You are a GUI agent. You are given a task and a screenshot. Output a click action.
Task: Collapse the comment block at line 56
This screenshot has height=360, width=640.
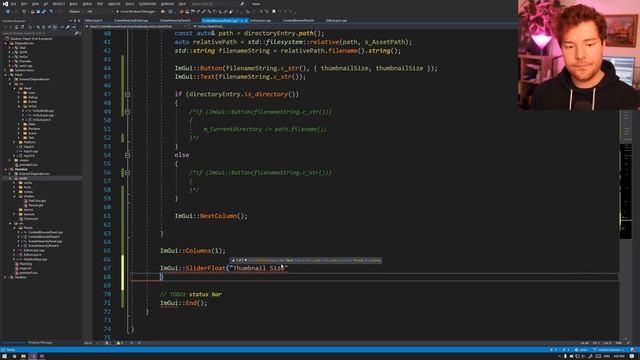coord(127,173)
